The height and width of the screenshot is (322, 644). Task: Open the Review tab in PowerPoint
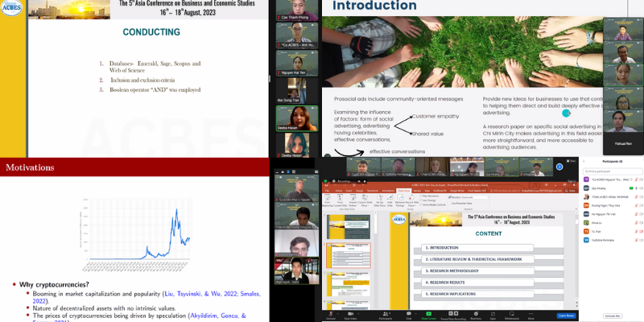pyautogui.click(x=417, y=191)
